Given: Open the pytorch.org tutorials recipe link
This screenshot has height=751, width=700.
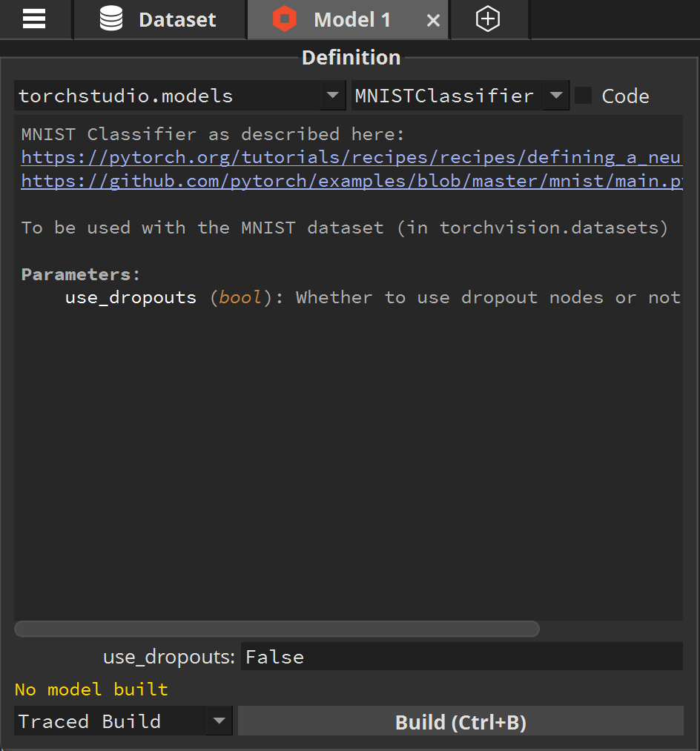Looking at the screenshot, I should coord(351,157).
